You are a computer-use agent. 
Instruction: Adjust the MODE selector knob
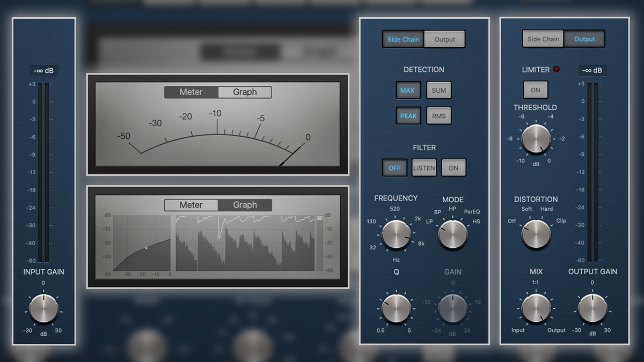[x=452, y=233]
